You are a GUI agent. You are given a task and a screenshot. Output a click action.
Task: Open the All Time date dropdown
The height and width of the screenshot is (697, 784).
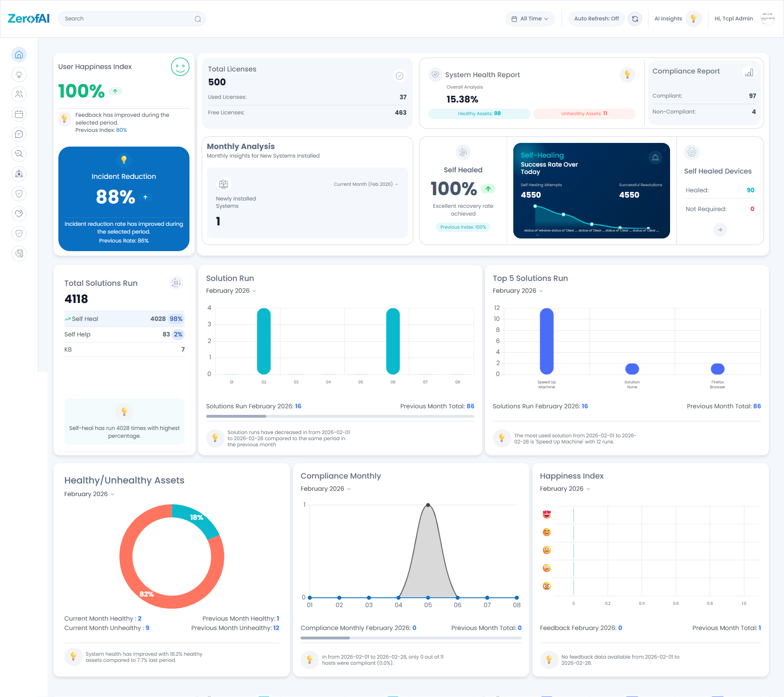(530, 19)
